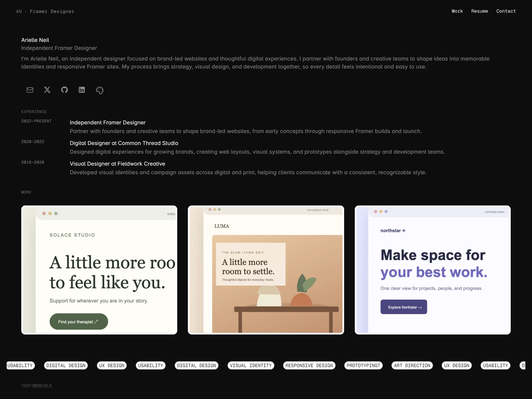This screenshot has width=532, height=399.
Task: Open the Solace Studio project card
Action: [99, 270]
